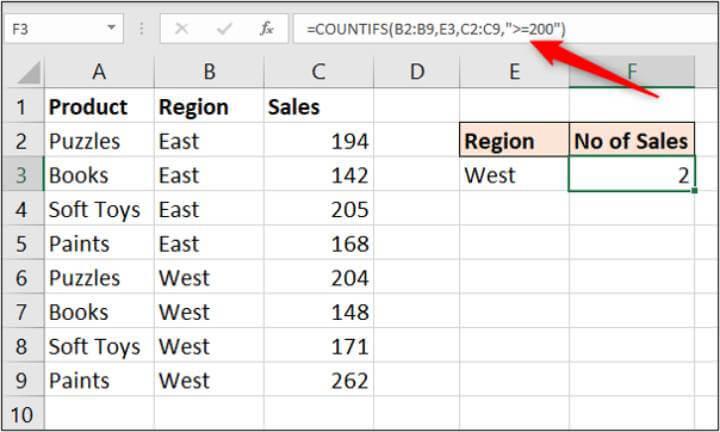Click the Enter checkmark formula icon
Image resolution: width=720 pixels, height=432 pixels.
225,29
